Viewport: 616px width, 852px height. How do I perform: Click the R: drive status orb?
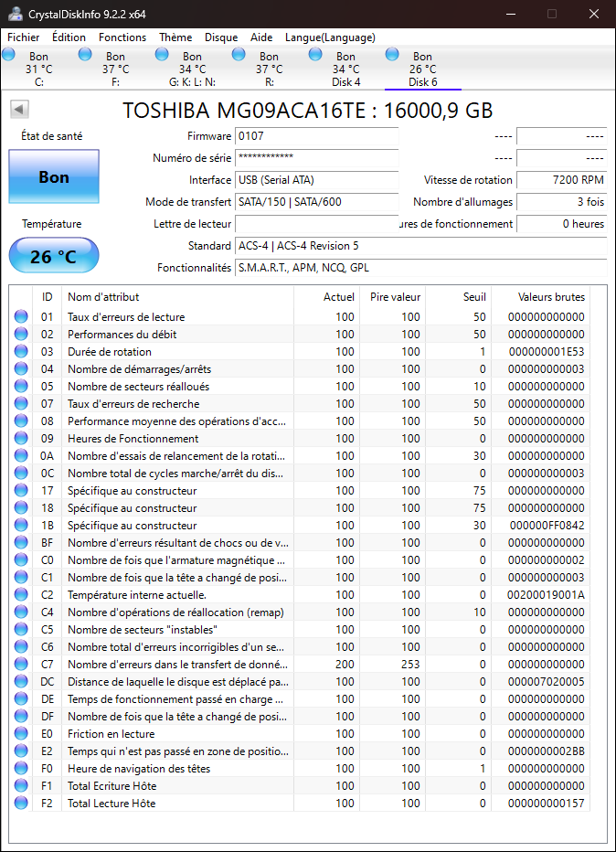point(239,55)
